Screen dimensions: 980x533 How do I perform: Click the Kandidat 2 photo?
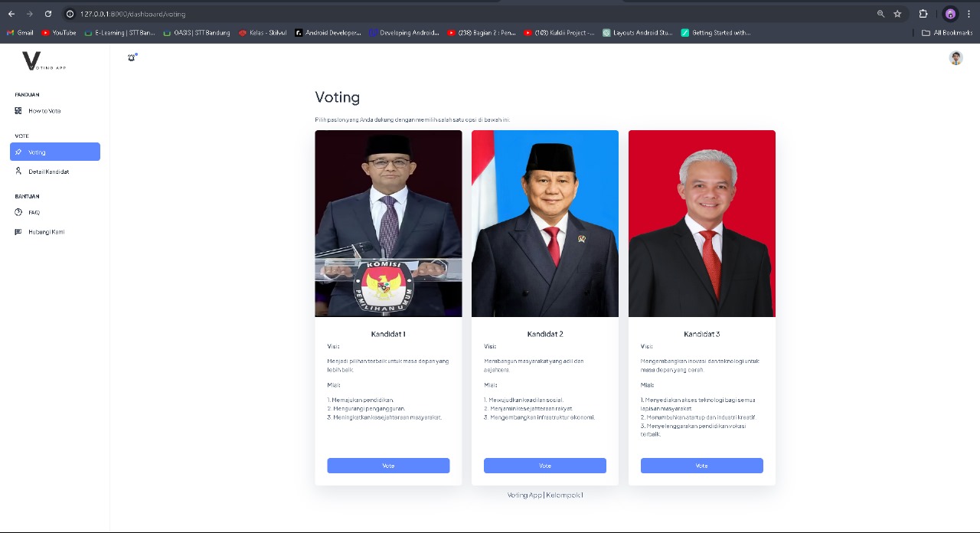click(545, 224)
